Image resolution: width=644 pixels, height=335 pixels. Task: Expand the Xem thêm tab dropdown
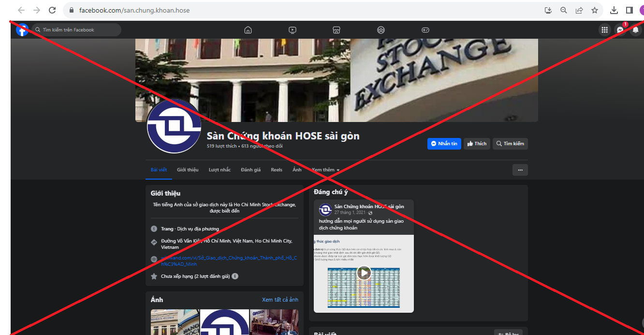point(325,169)
